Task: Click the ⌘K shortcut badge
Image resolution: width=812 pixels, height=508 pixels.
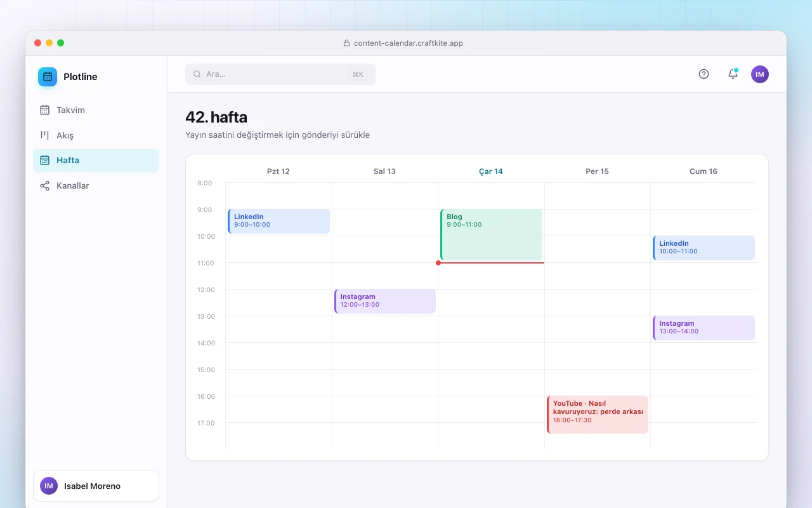Action: [x=358, y=74]
